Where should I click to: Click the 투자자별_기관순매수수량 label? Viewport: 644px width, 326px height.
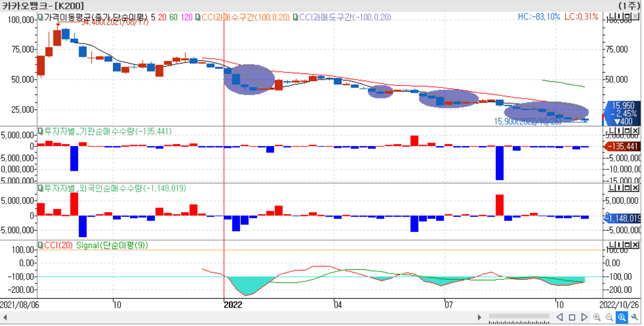pyautogui.click(x=89, y=131)
